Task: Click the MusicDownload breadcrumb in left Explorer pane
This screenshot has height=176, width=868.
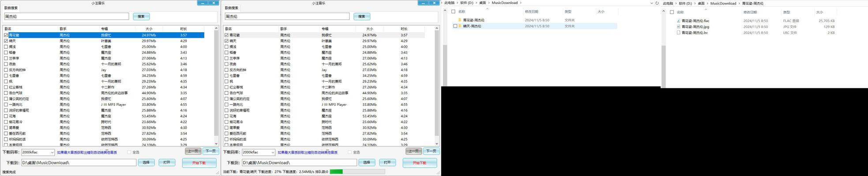Action: point(505,3)
